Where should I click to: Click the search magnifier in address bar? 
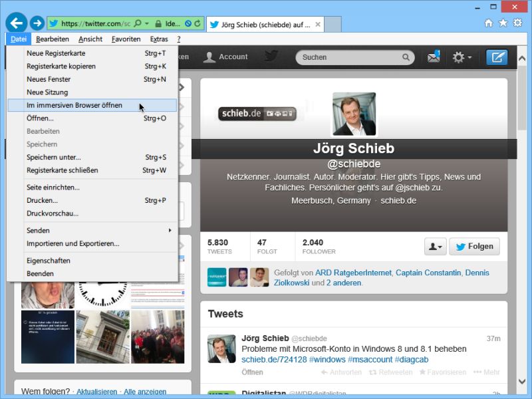click(138, 23)
